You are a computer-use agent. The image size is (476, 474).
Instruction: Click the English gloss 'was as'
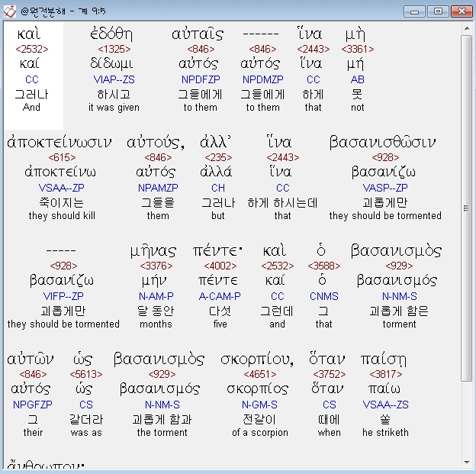[86, 432]
